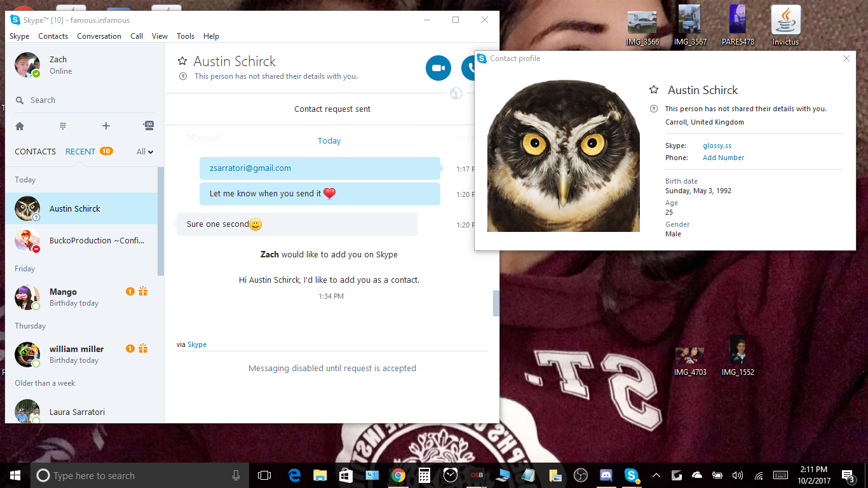Screen dimensions: 868x488
Task: Open the Action Center notifications
Action: pos(848,475)
